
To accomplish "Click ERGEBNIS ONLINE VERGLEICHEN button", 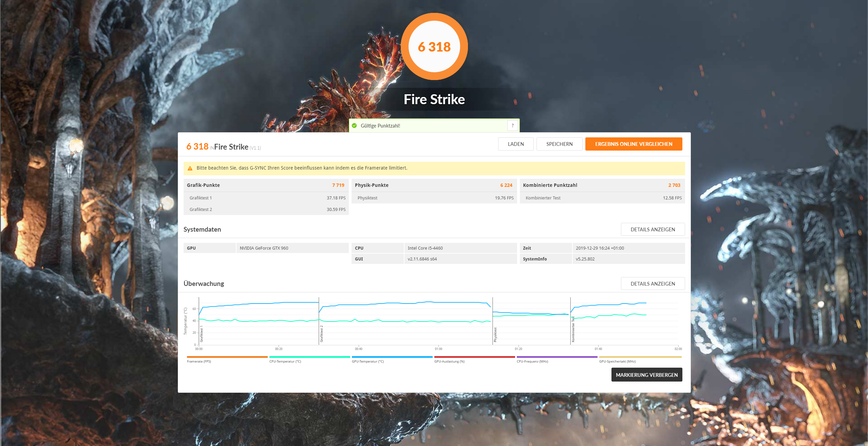I will (x=633, y=144).
